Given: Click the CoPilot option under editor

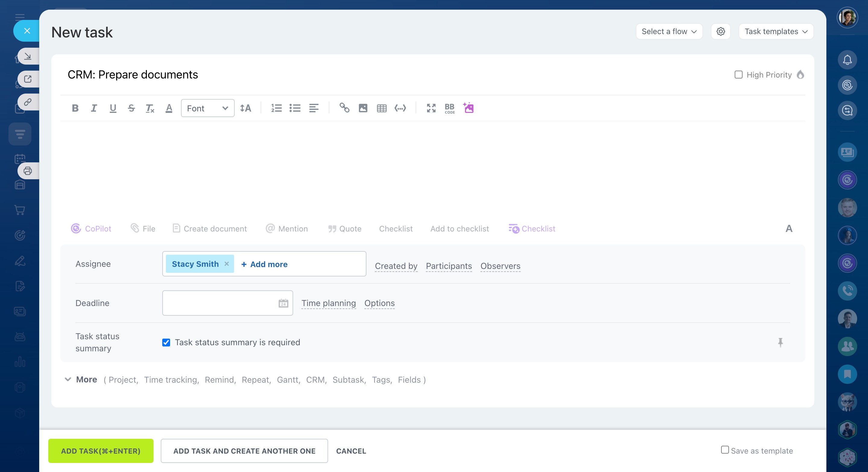Looking at the screenshot, I should 91,228.
